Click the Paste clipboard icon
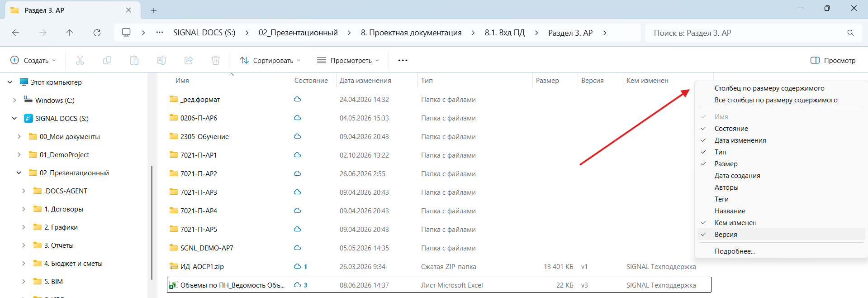Image resolution: width=868 pixels, height=298 pixels. (134, 60)
